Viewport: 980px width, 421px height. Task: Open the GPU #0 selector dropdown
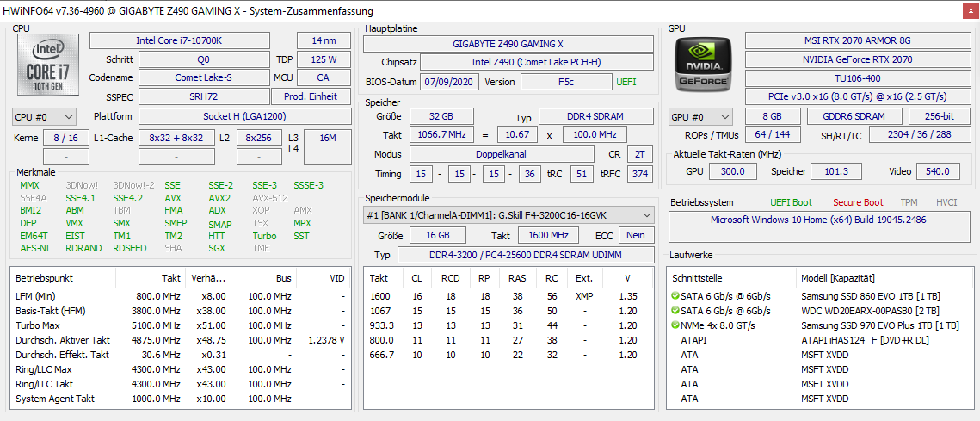[x=700, y=117]
